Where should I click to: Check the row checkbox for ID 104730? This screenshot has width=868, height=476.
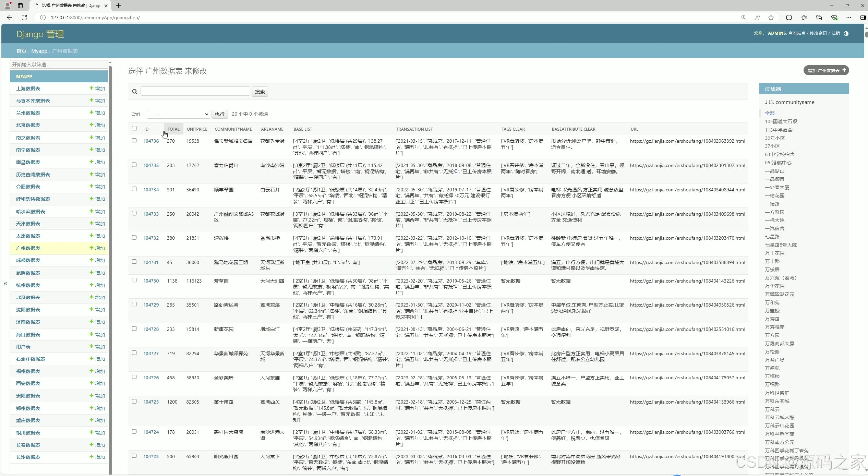pyautogui.click(x=134, y=280)
